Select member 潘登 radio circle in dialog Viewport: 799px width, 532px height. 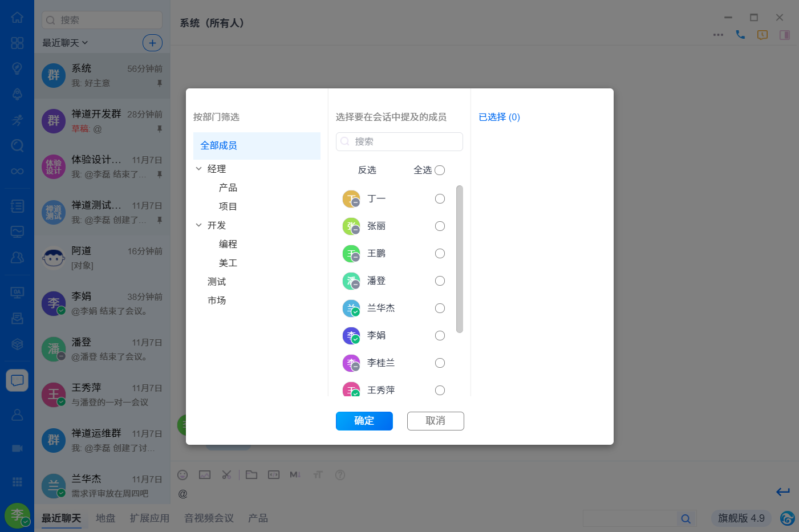point(440,281)
